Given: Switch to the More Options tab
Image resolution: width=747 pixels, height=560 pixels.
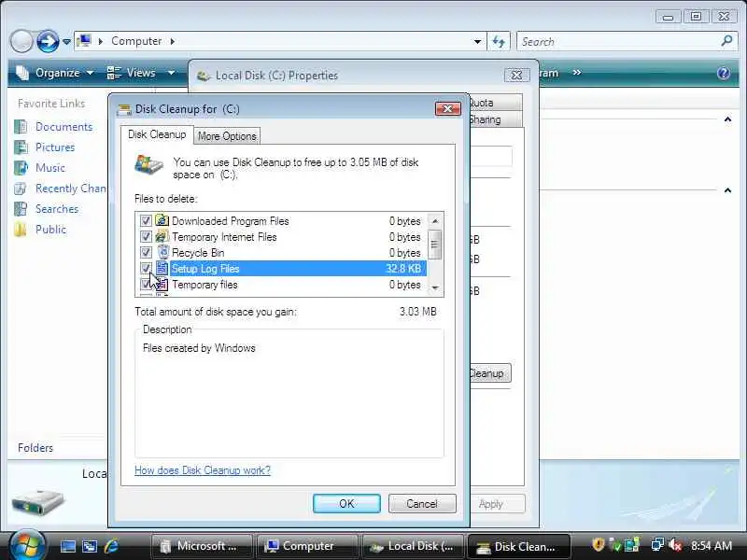Looking at the screenshot, I should point(227,136).
